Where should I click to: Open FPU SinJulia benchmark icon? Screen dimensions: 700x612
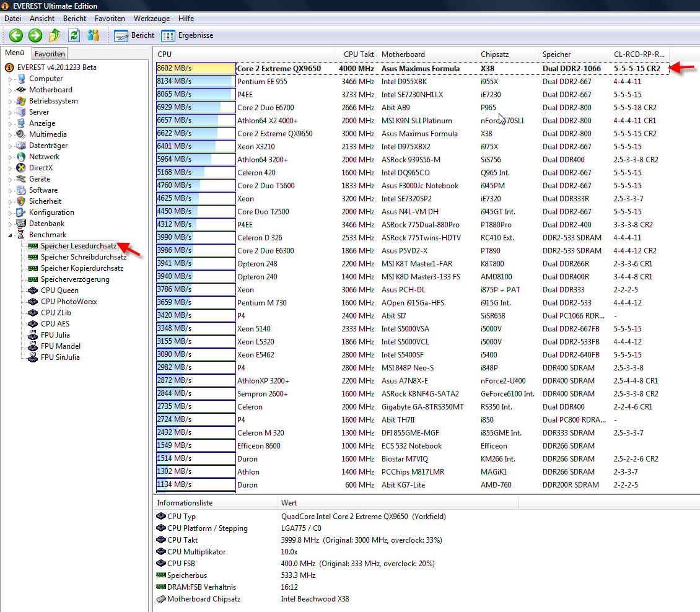(x=33, y=357)
